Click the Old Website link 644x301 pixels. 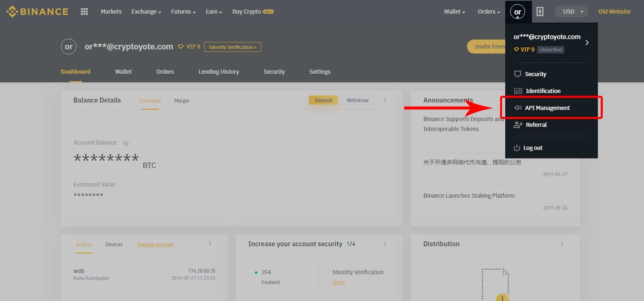click(x=614, y=12)
